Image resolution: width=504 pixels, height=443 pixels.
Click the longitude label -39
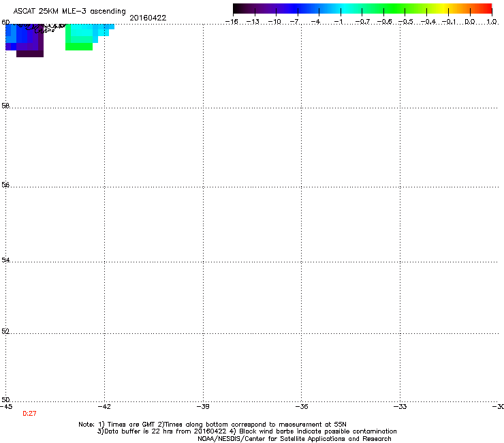pyautogui.click(x=203, y=407)
